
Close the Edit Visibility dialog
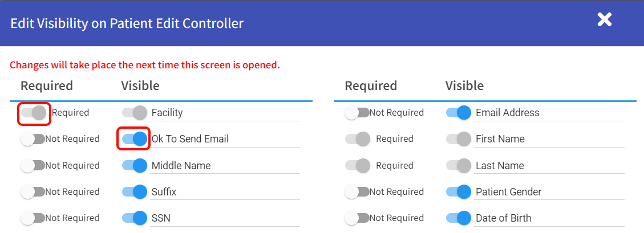(x=604, y=21)
